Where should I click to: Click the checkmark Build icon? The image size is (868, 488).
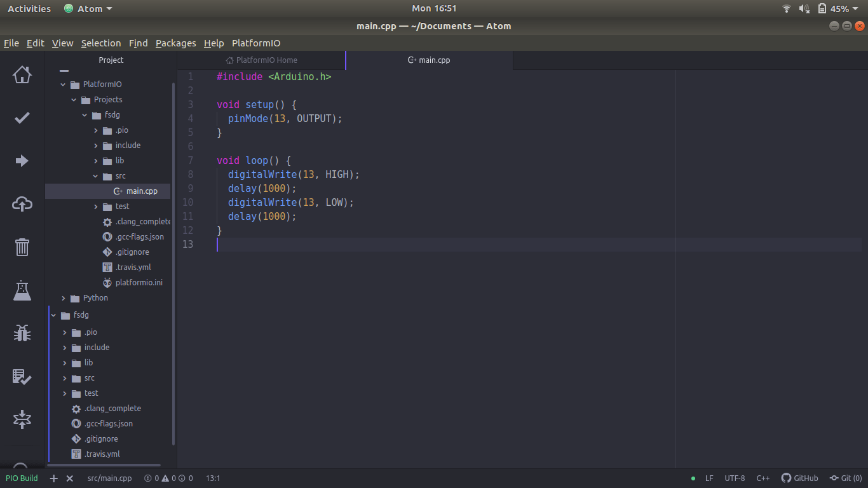22,118
